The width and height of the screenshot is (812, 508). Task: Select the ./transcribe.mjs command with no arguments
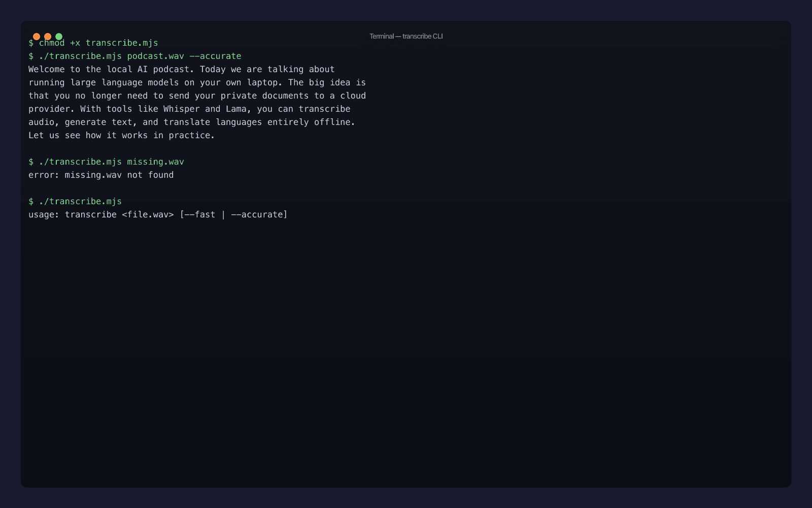click(80, 201)
